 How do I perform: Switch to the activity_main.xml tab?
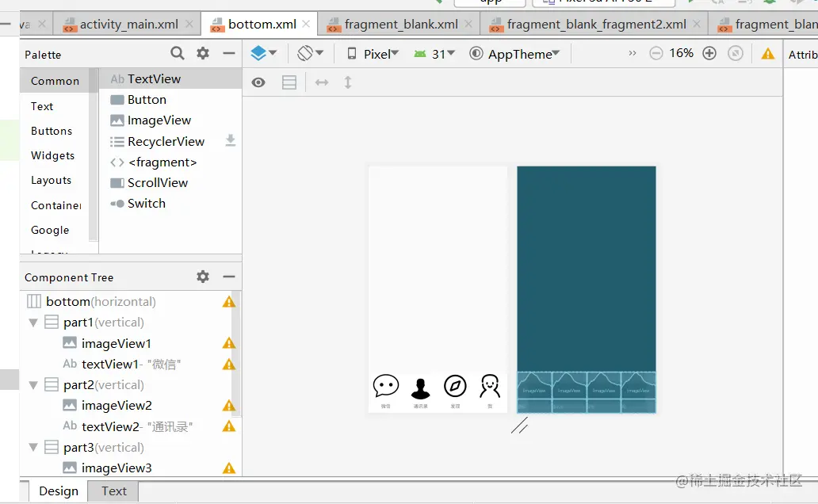click(128, 25)
